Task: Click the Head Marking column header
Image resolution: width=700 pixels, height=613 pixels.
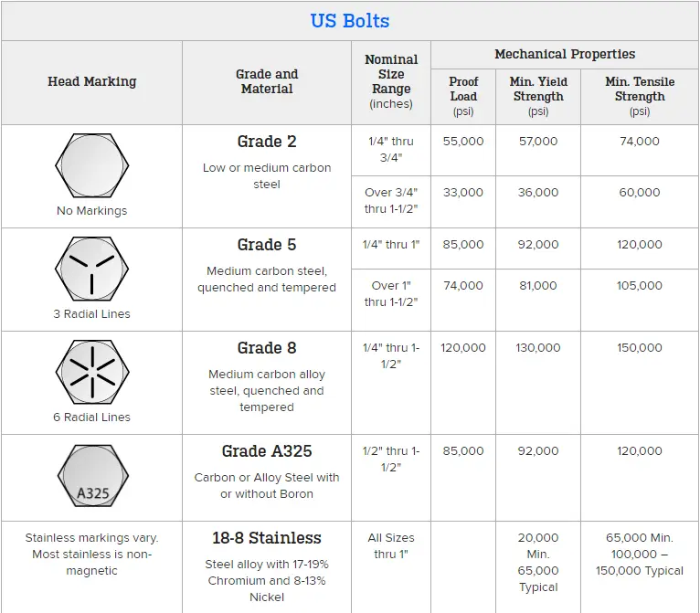Action: (x=92, y=81)
